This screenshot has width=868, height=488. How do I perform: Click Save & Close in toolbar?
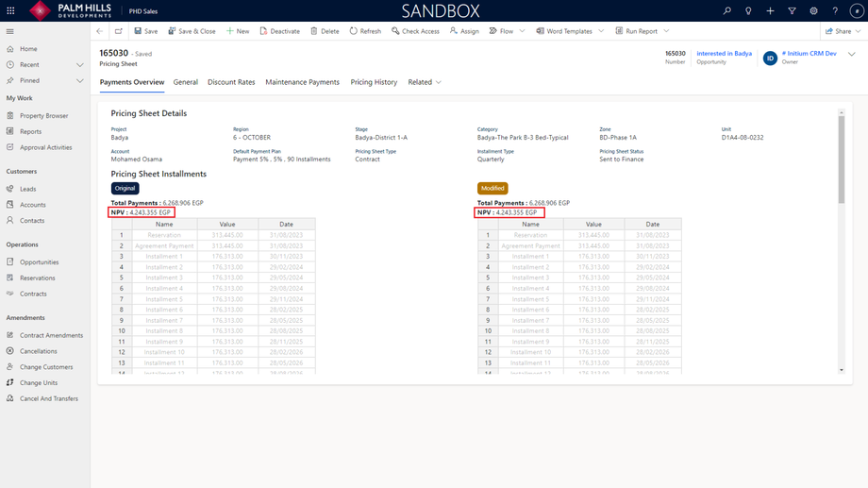(x=192, y=31)
